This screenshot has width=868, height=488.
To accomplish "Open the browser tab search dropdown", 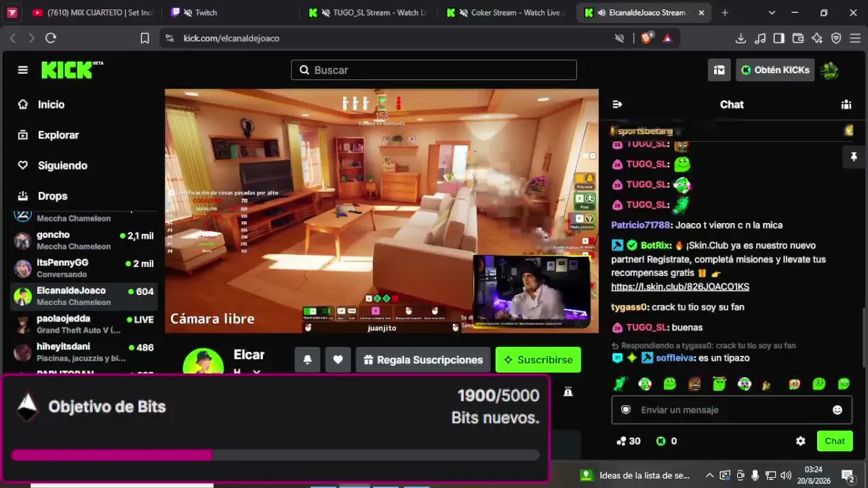I will point(772,13).
